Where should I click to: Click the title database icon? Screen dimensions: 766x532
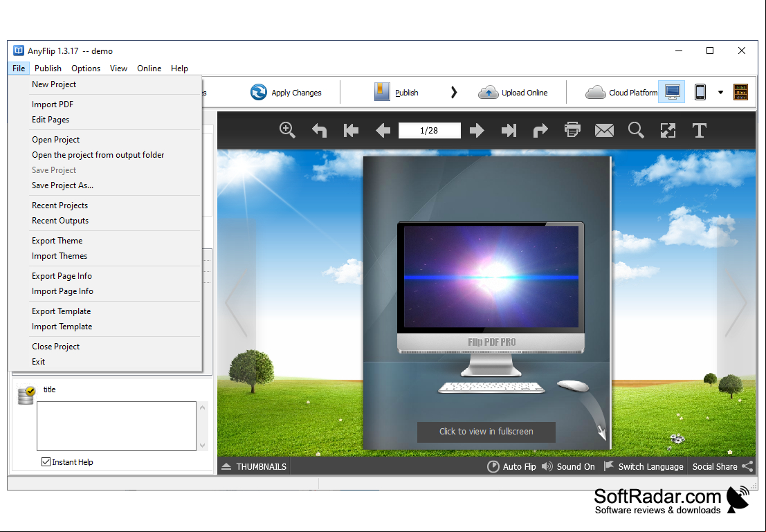[26, 395]
